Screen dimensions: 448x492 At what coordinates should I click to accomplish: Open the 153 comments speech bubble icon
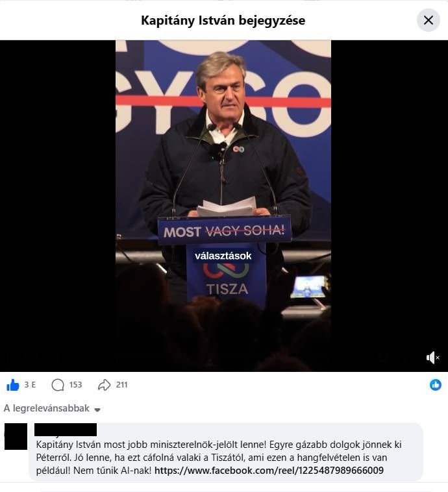click(58, 385)
